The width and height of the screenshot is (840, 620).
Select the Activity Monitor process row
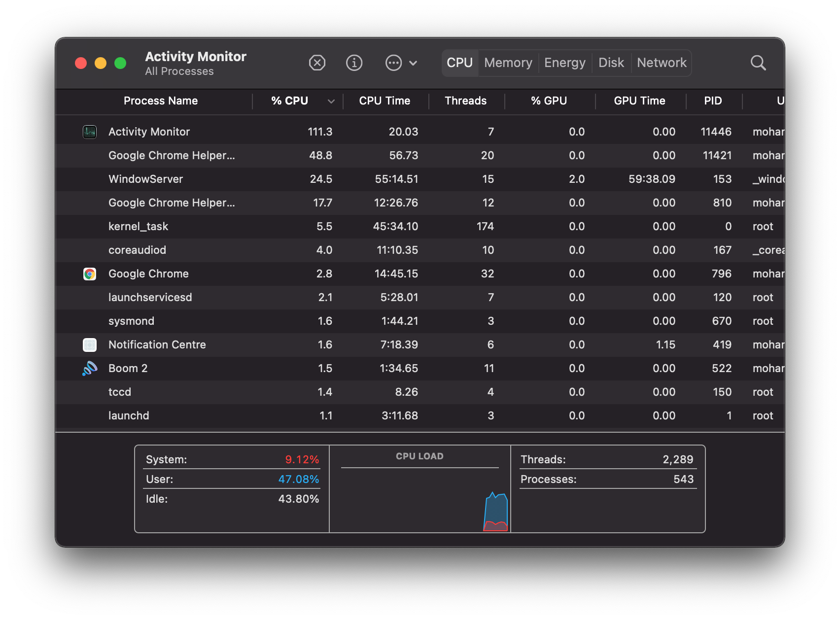pos(420,132)
